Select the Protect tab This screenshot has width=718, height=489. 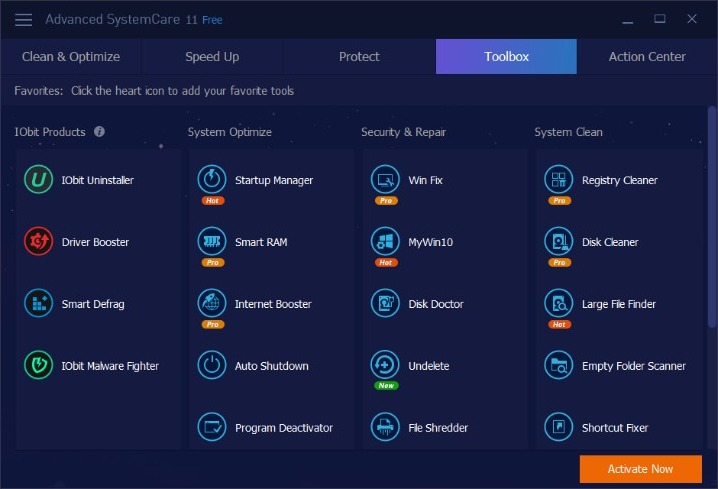tap(359, 57)
